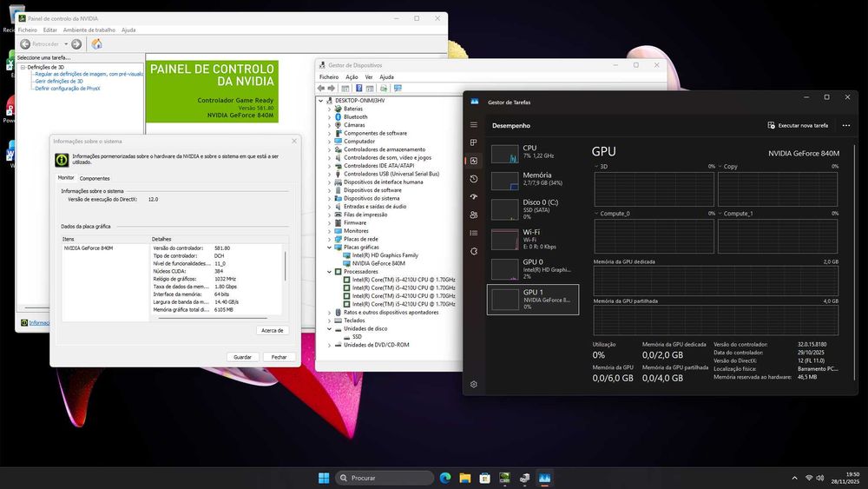The image size is (868, 489).
Task: Select NVIDIA GeForce 840M in Itens list
Action: pos(89,248)
